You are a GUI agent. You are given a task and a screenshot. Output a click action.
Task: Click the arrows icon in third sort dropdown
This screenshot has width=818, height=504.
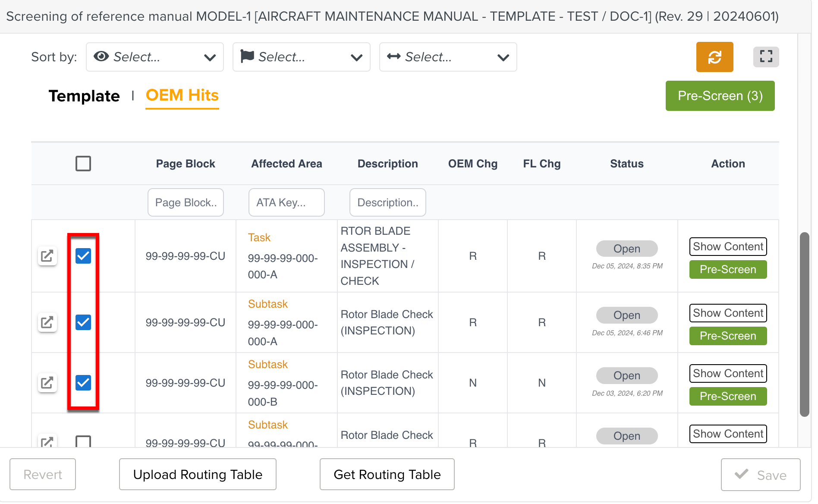coord(393,57)
